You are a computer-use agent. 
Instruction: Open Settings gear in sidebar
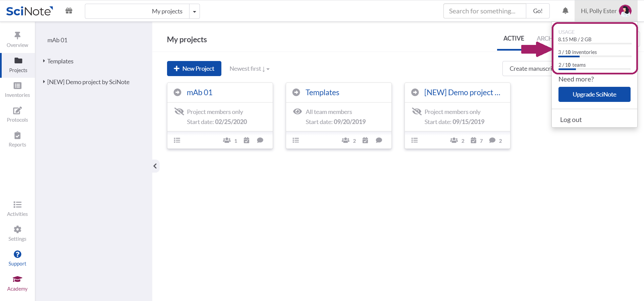point(17,230)
